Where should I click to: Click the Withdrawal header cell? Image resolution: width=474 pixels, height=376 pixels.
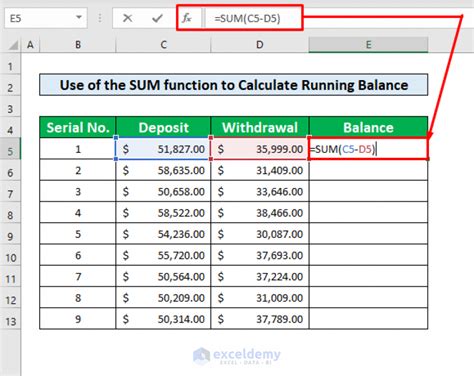click(260, 127)
